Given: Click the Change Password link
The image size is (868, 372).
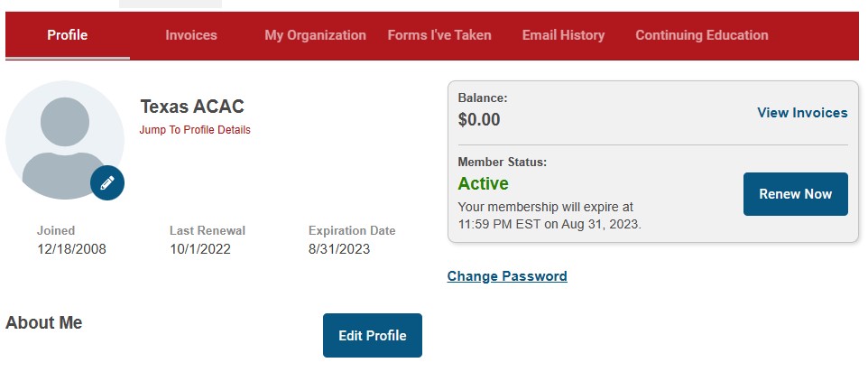Looking at the screenshot, I should 507,276.
